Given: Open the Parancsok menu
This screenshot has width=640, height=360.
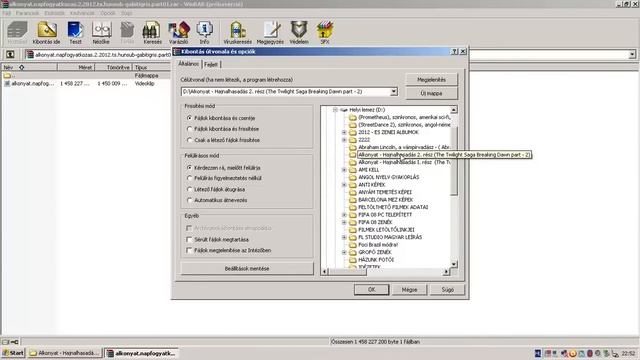Looking at the screenshot, I should tap(27, 13).
